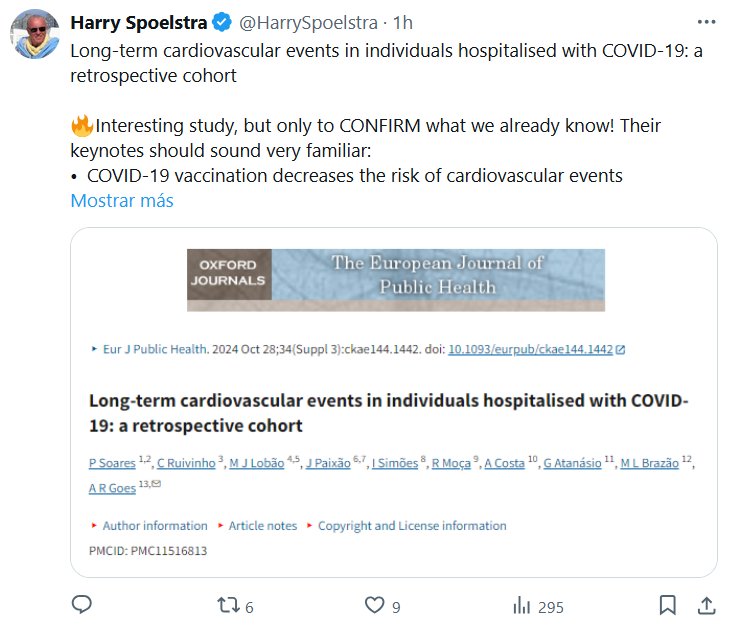Expand tweet with Mostrar más

pos(122,201)
